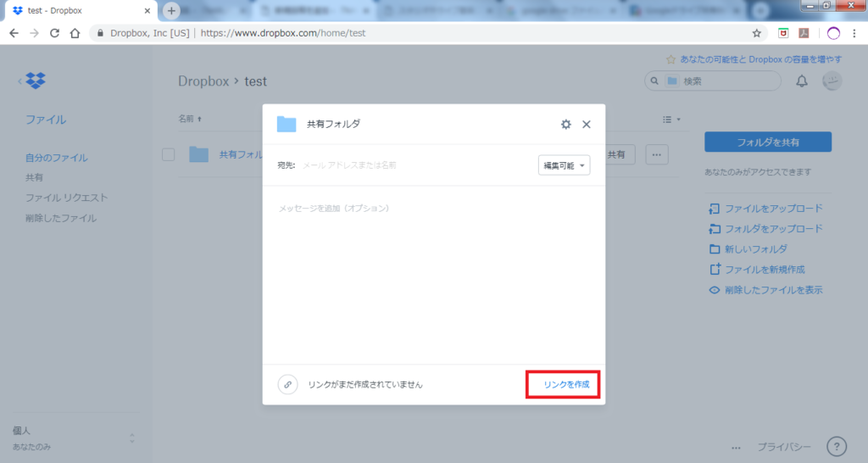The height and width of the screenshot is (463, 868).
Task: Open the folder row more options button
Action: click(x=657, y=154)
